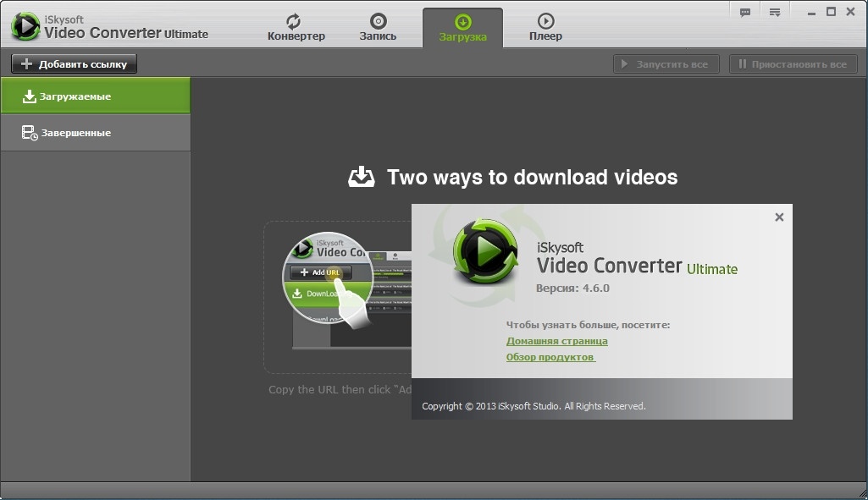Open the Плеер tab

pos(545,27)
